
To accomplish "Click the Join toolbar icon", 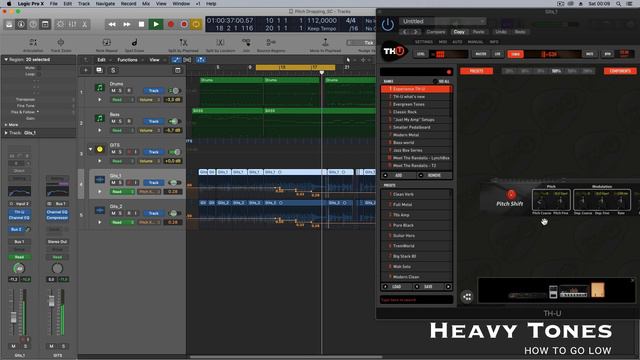I will (246, 42).
